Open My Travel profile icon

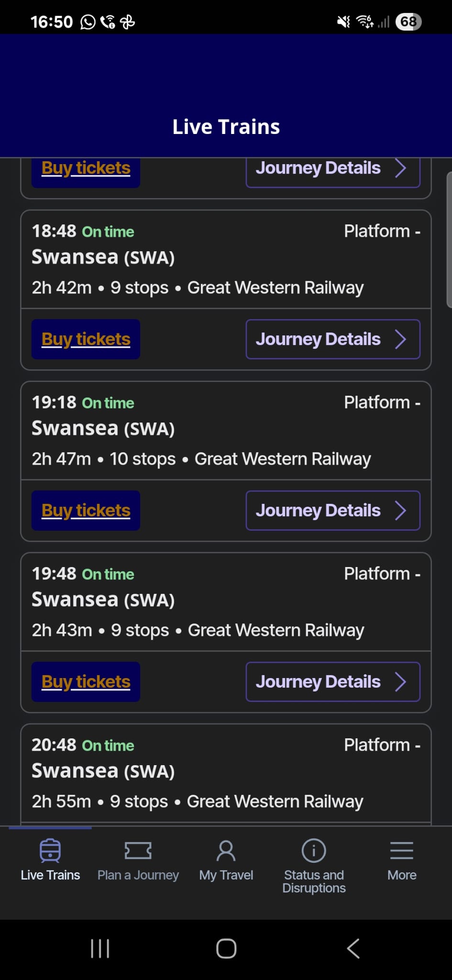click(226, 850)
